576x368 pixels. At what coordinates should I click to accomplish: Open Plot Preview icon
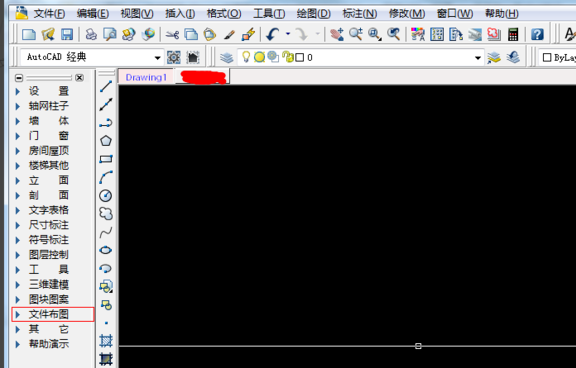click(x=109, y=35)
